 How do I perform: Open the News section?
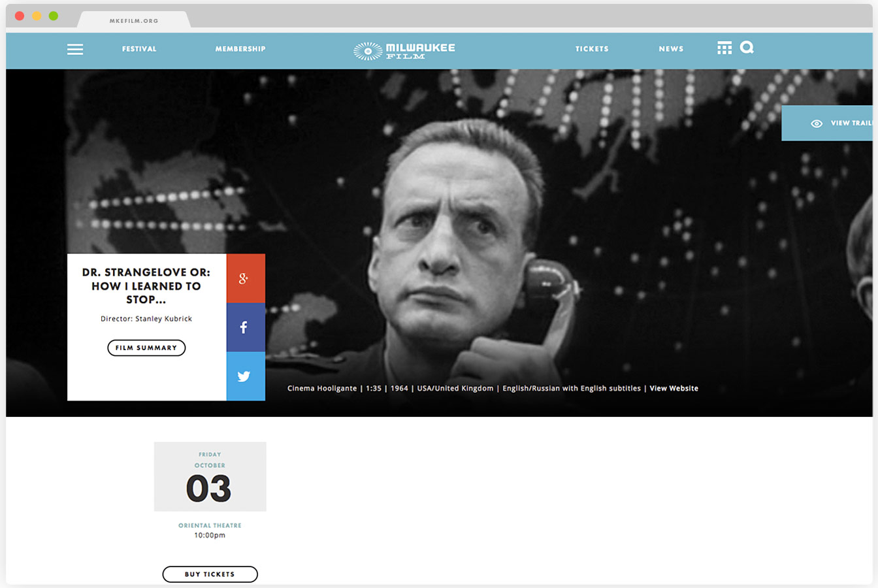[671, 49]
